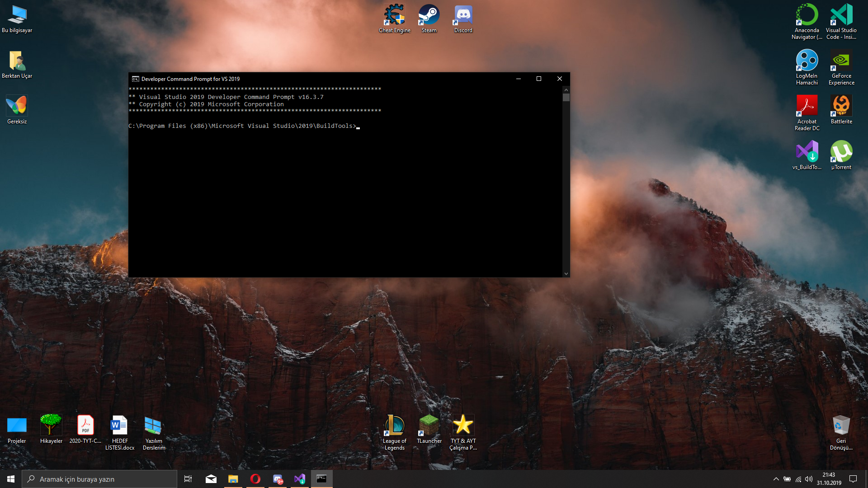Click the Visual Studio taskbar icon
The width and height of the screenshot is (868, 488).
pyautogui.click(x=299, y=479)
